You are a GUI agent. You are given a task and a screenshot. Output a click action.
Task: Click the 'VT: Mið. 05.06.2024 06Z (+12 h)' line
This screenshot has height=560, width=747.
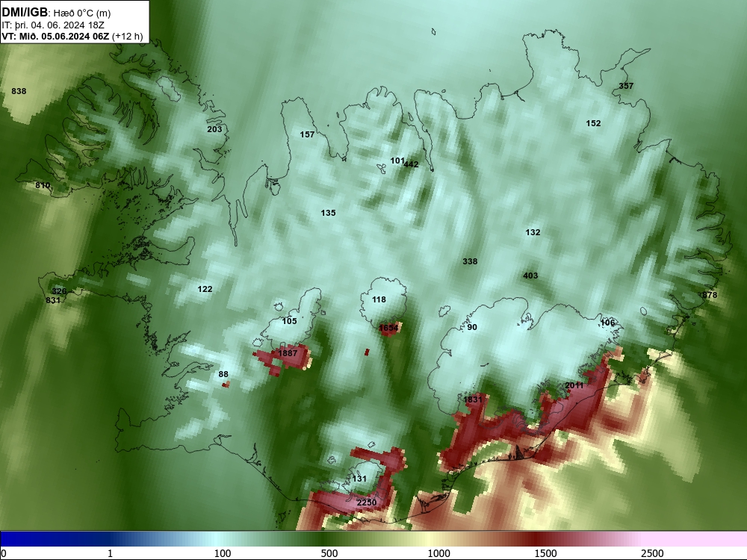click(72, 37)
